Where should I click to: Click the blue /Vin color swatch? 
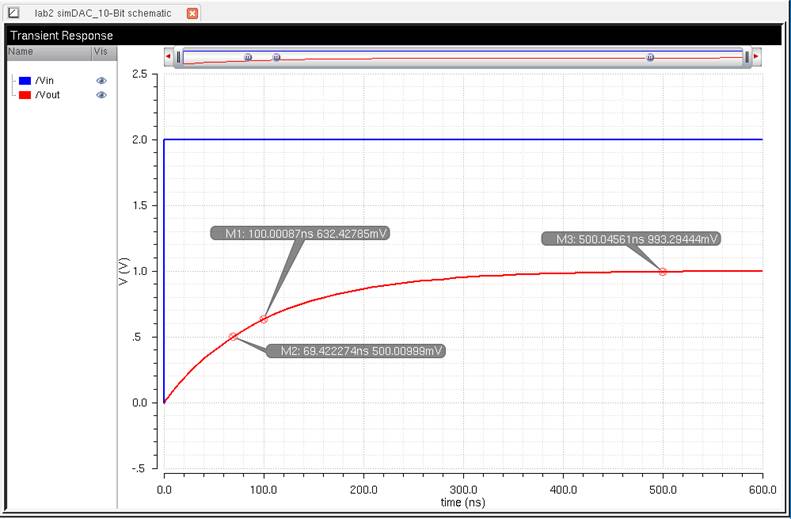coord(25,80)
